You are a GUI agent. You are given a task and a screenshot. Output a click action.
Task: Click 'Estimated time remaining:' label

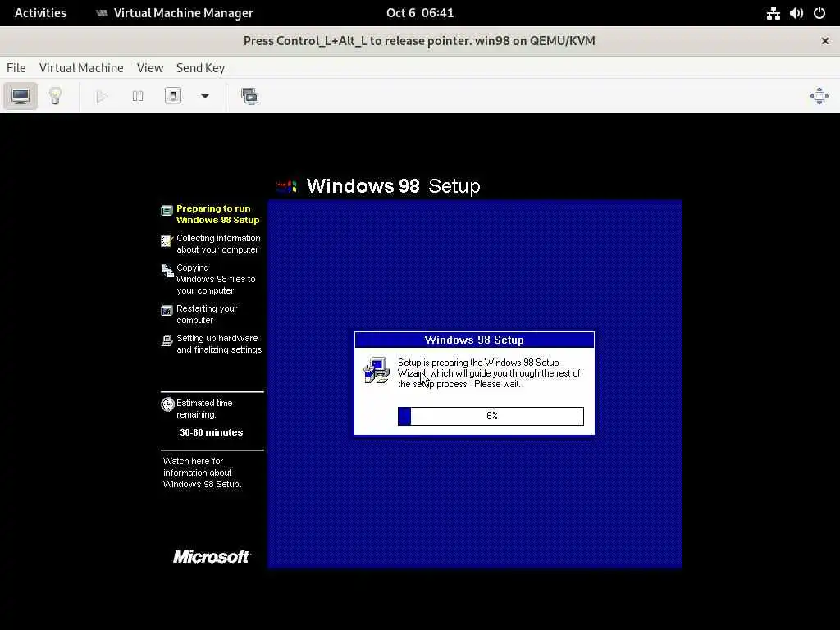[204, 409]
